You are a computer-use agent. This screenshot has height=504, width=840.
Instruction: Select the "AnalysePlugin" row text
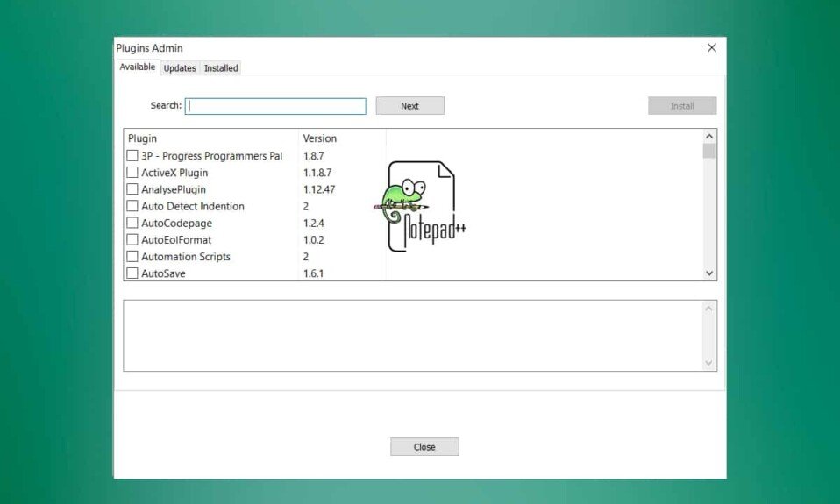point(173,189)
